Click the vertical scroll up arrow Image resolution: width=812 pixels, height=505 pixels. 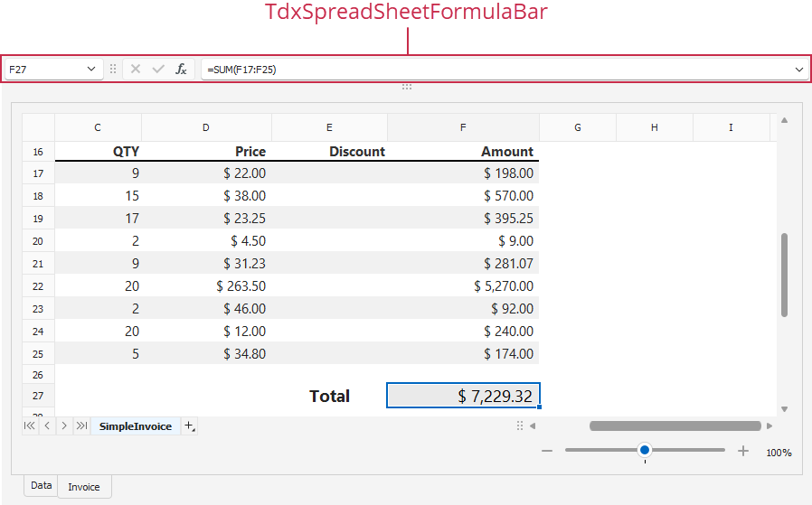pyautogui.click(x=785, y=120)
